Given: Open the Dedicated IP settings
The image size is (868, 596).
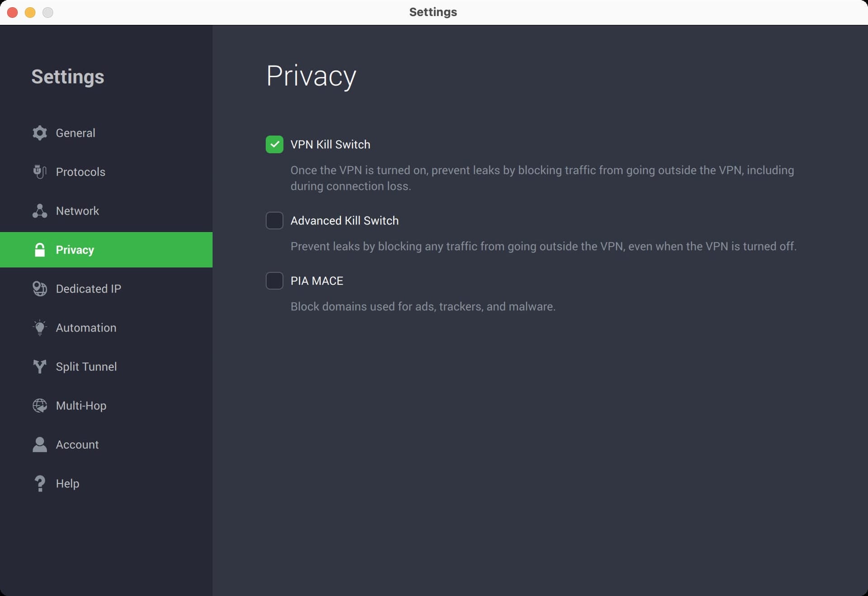Looking at the screenshot, I should [x=89, y=289].
